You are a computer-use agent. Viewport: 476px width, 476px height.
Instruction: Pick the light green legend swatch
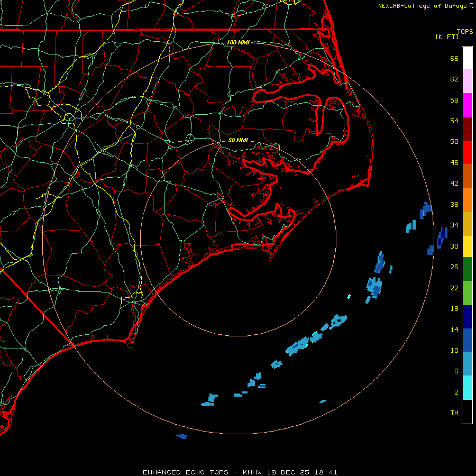pyautogui.click(x=467, y=293)
